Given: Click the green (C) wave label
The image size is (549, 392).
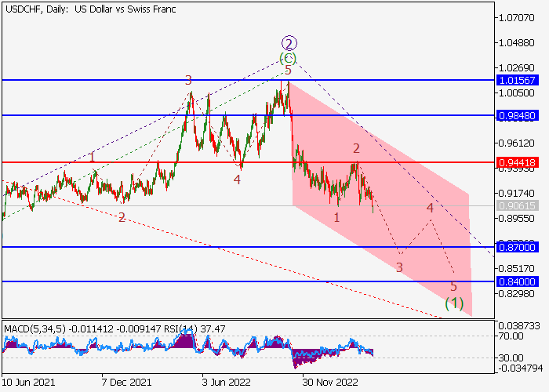Looking at the screenshot, I should (x=289, y=59).
